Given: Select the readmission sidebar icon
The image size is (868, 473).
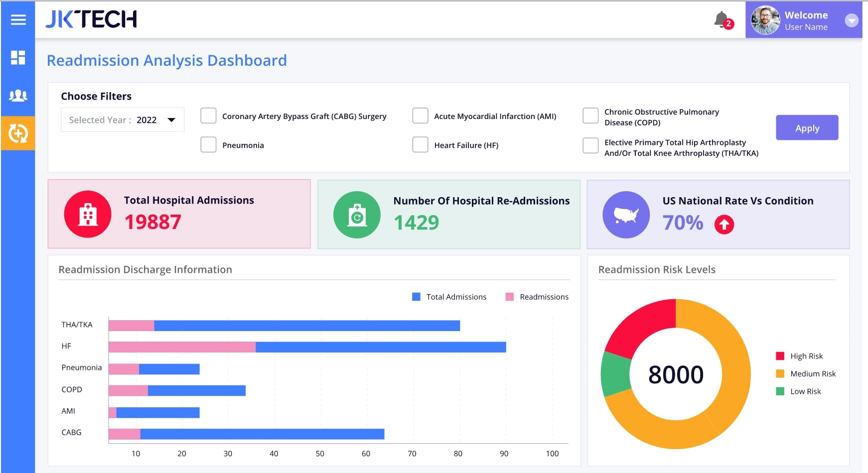Looking at the screenshot, I should (18, 133).
